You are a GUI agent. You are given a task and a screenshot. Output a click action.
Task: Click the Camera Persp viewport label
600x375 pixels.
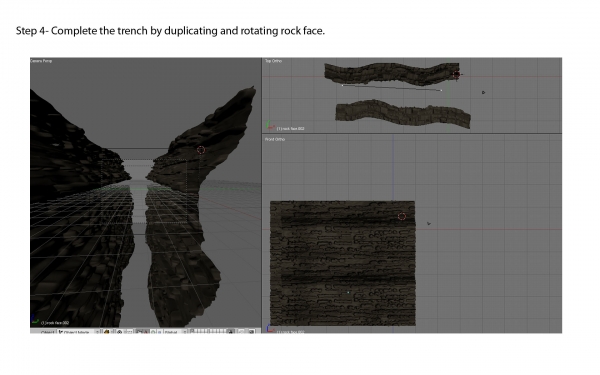coord(42,61)
